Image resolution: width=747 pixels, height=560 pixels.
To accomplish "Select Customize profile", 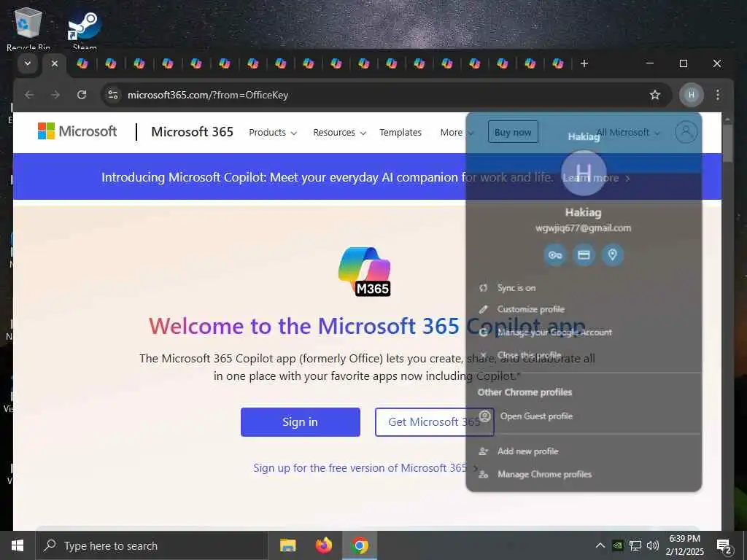I will [584, 309].
